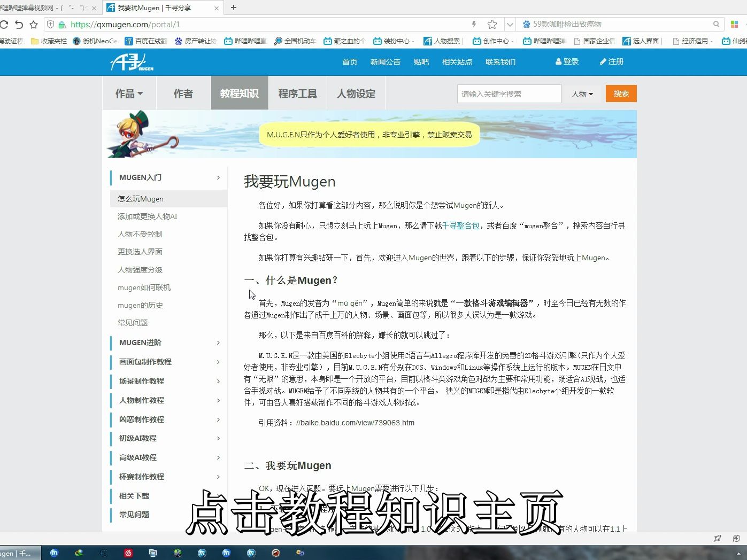Open the 全国机动车 bookmark
This screenshot has height=560, width=747.
click(x=295, y=41)
